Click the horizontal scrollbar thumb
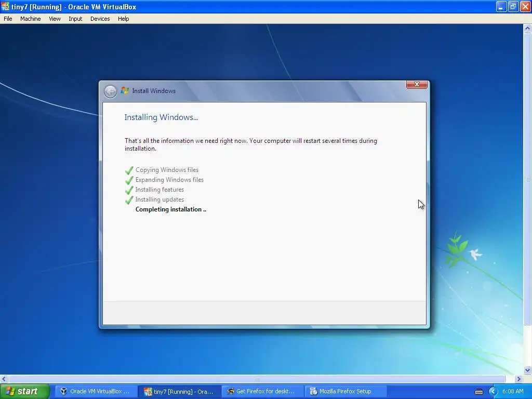 [257, 379]
